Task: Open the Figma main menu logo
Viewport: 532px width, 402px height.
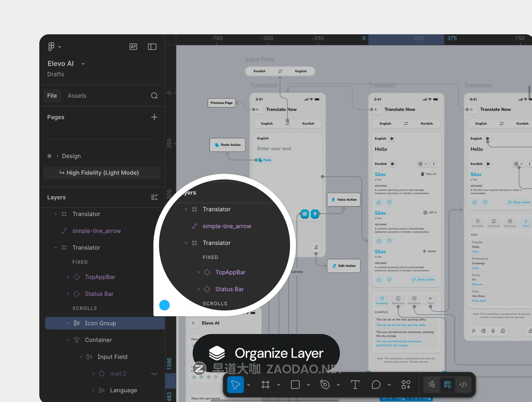Action: [x=51, y=47]
